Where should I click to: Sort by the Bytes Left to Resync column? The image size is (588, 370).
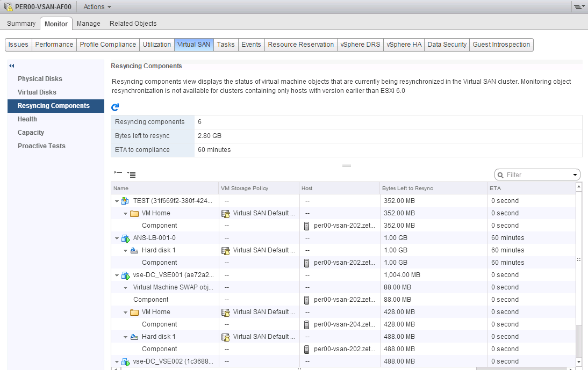click(433, 188)
